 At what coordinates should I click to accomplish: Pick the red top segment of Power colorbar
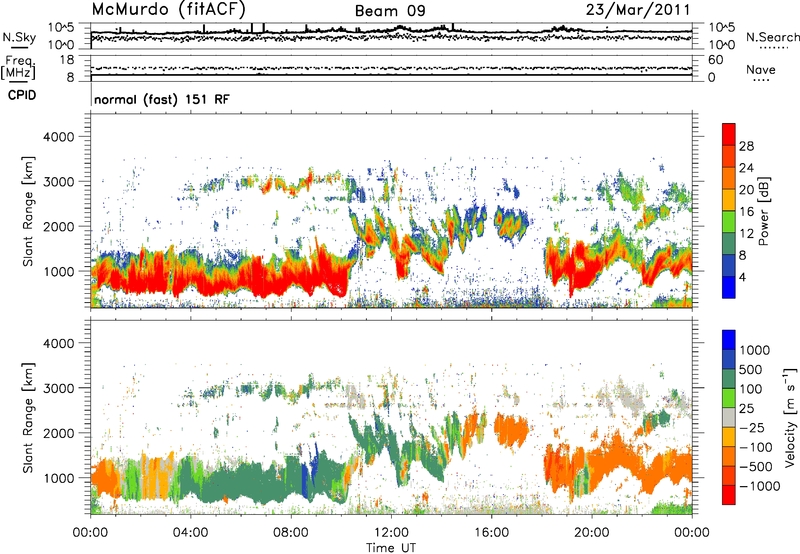click(729, 134)
